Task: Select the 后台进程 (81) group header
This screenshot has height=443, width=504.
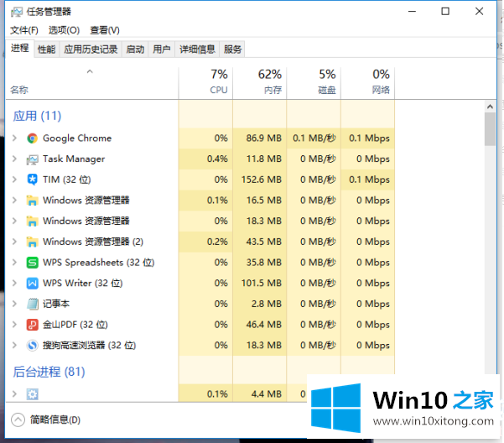Action: 49,372
